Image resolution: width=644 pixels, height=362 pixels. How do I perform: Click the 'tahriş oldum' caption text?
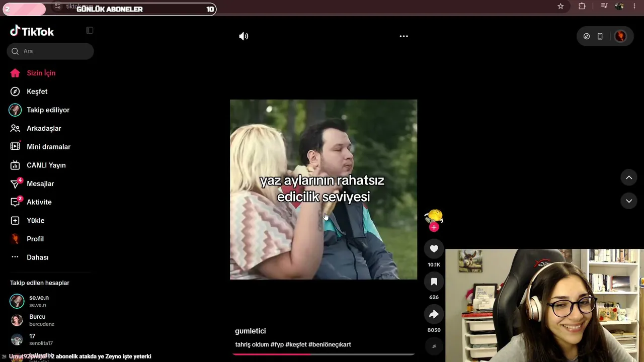pyautogui.click(x=252, y=344)
